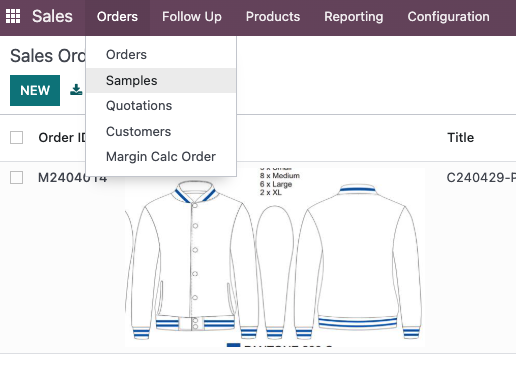Open the Follow Up menu
Image resolution: width=516 pixels, height=382 pixels.
[x=192, y=17]
